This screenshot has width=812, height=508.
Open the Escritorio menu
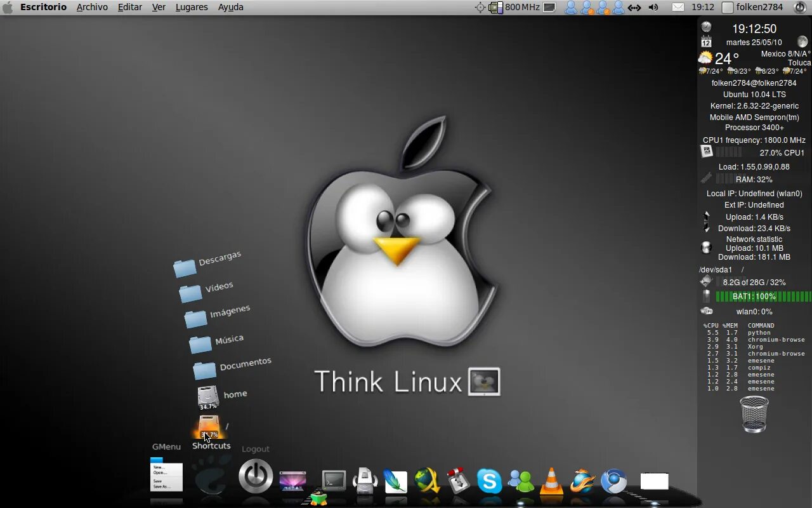(43, 7)
